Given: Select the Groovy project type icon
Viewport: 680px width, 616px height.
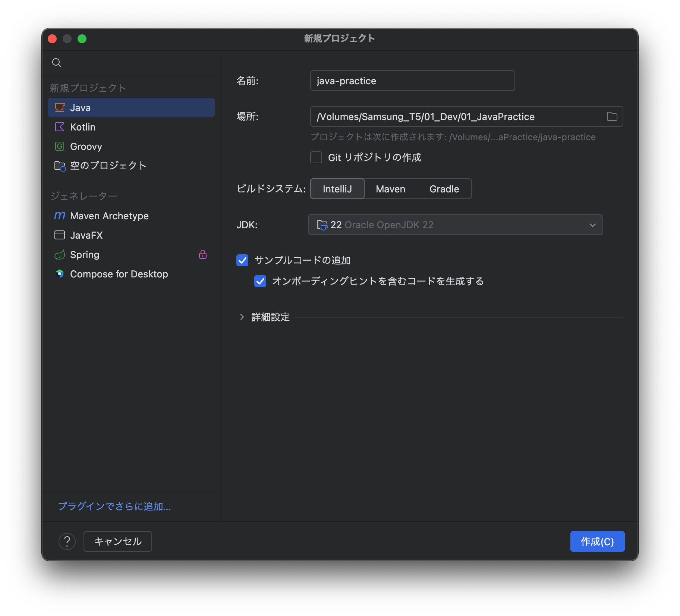Looking at the screenshot, I should click(60, 146).
